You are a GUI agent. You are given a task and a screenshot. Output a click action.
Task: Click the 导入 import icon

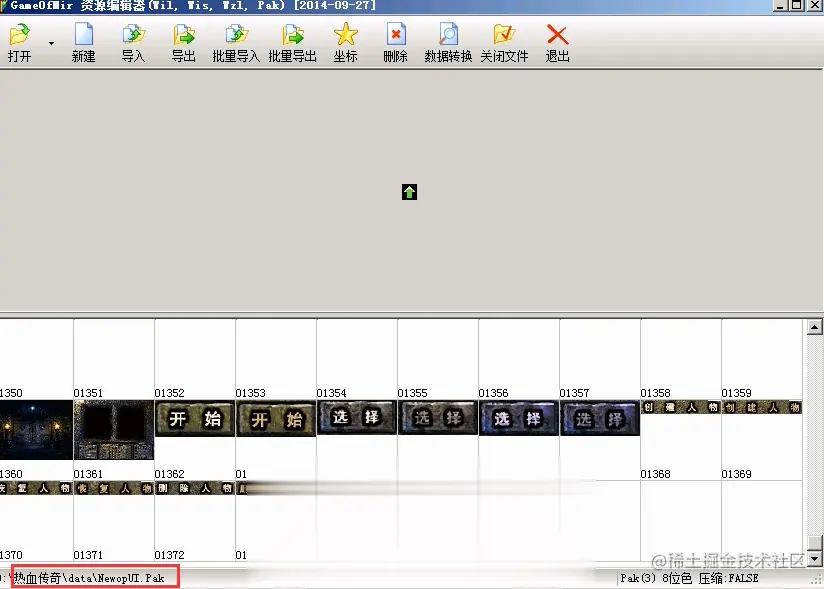133,43
